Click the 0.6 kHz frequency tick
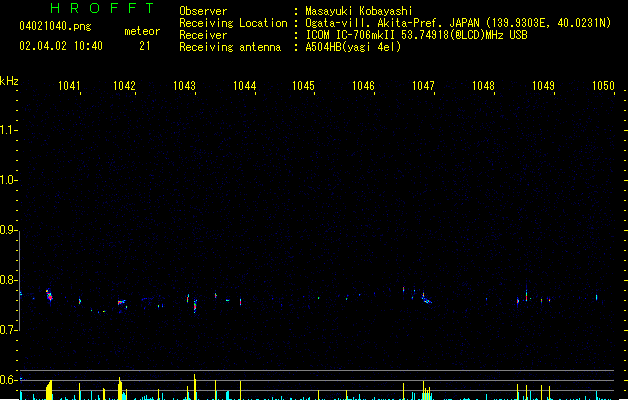The width and height of the screenshot is (629, 400). tap(8, 380)
